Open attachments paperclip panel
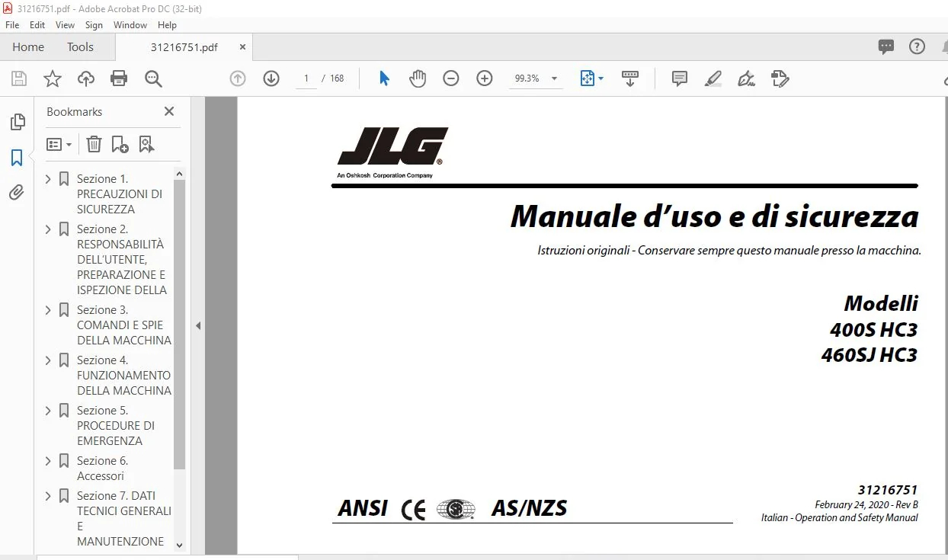The image size is (948, 560). (x=17, y=193)
